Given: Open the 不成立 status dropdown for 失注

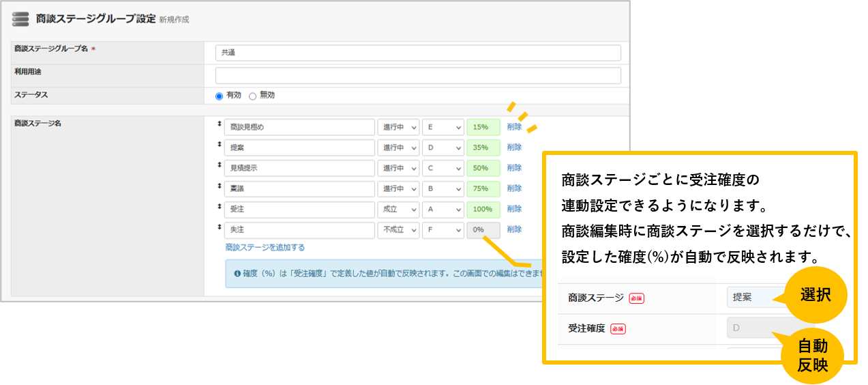Looking at the screenshot, I should (x=399, y=230).
